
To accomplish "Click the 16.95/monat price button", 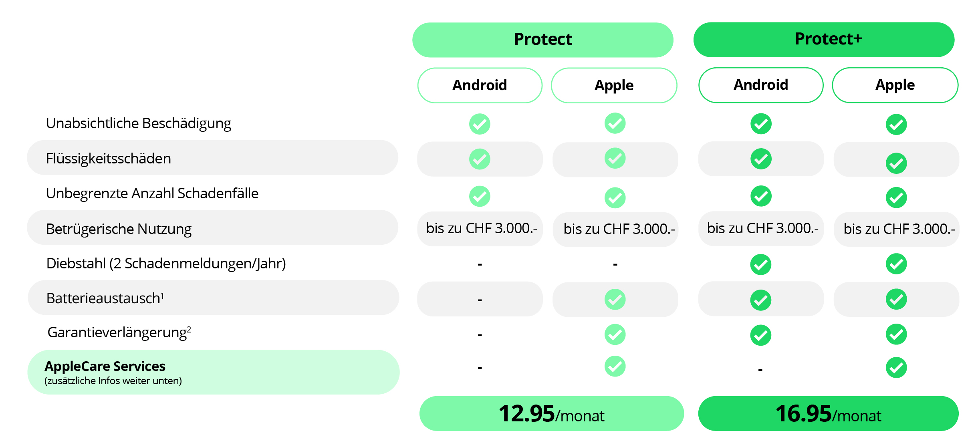I will point(828,414).
